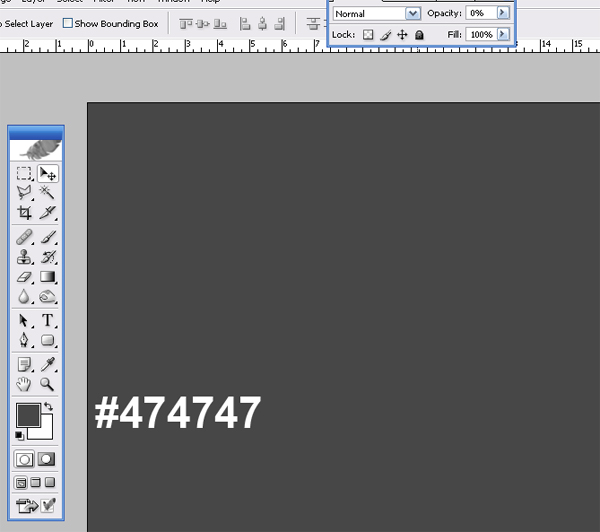The image size is (600, 532).
Task: Toggle lock image pixels
Action: pyautogui.click(x=386, y=35)
